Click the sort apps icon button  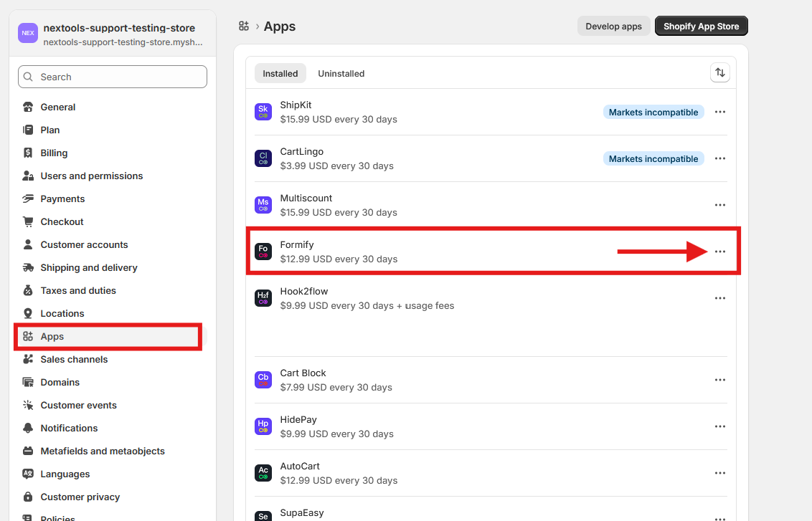pyautogui.click(x=719, y=73)
